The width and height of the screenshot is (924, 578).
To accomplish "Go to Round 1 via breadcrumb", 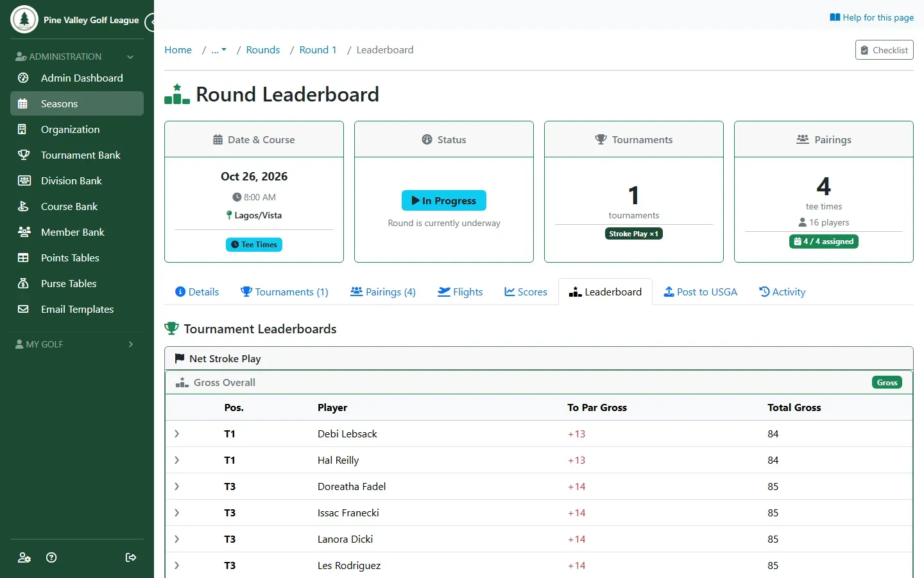I will click(318, 50).
